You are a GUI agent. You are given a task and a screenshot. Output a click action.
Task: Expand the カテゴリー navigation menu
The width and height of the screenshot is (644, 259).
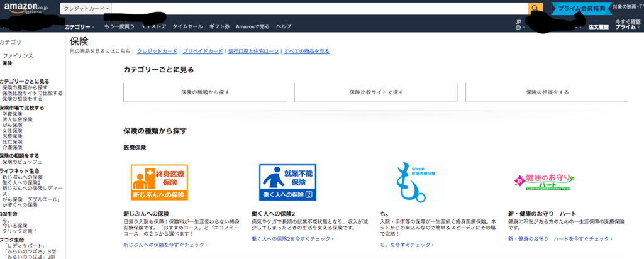(x=79, y=26)
